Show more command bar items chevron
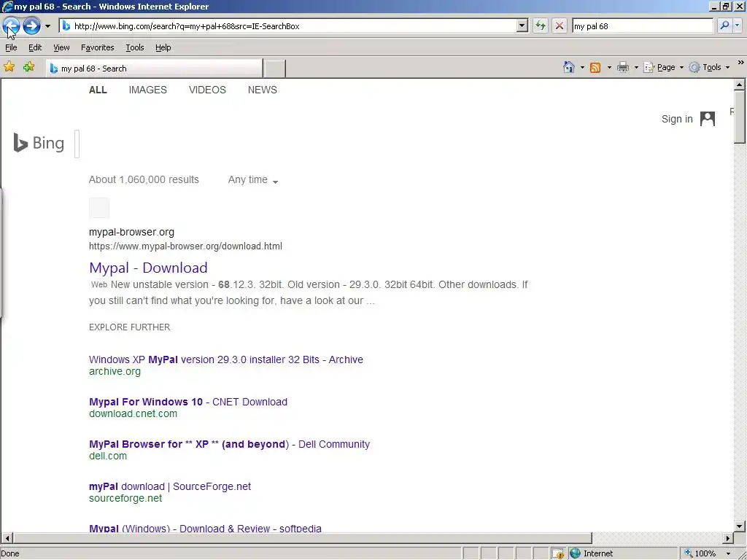 click(741, 63)
